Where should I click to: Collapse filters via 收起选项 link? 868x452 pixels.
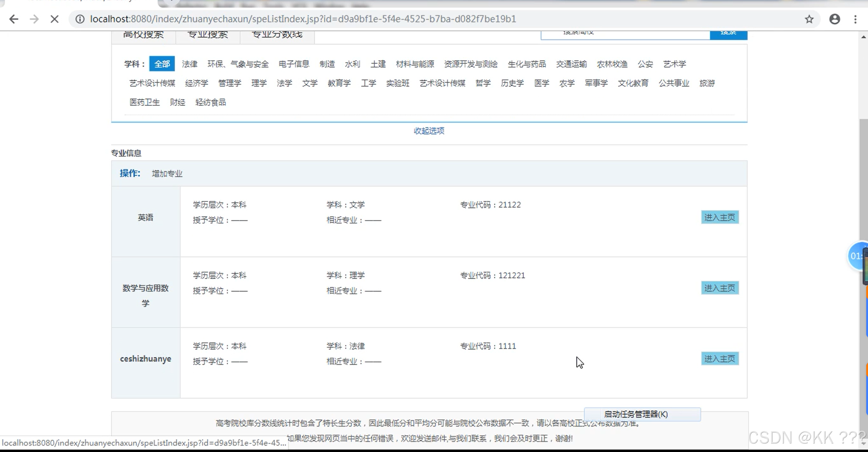429,131
